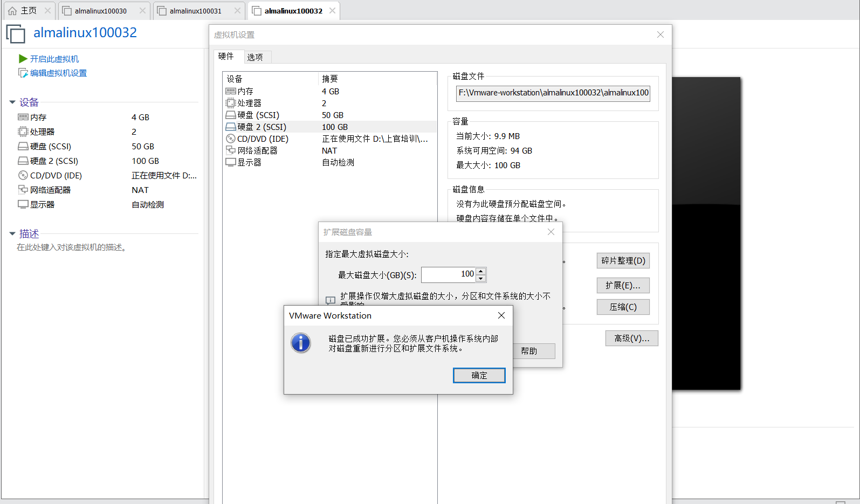Click the 编辑虚拟机设置 link
Image resolution: width=860 pixels, height=504 pixels.
(58, 73)
